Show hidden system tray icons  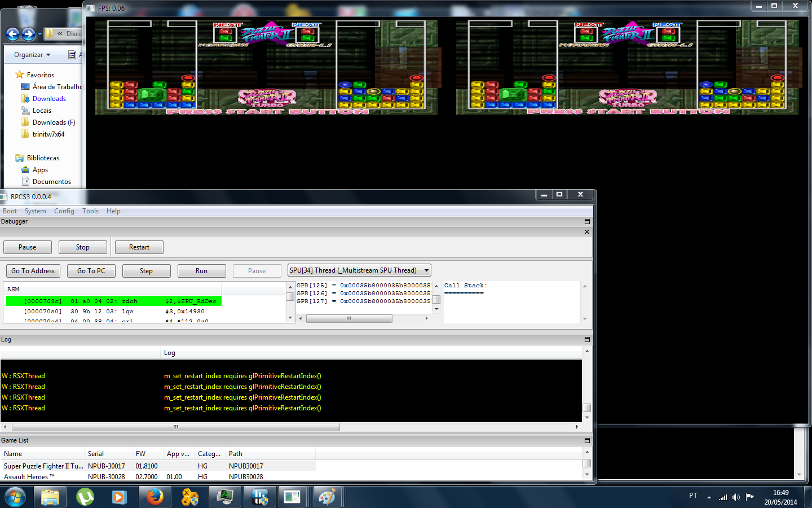tap(709, 497)
